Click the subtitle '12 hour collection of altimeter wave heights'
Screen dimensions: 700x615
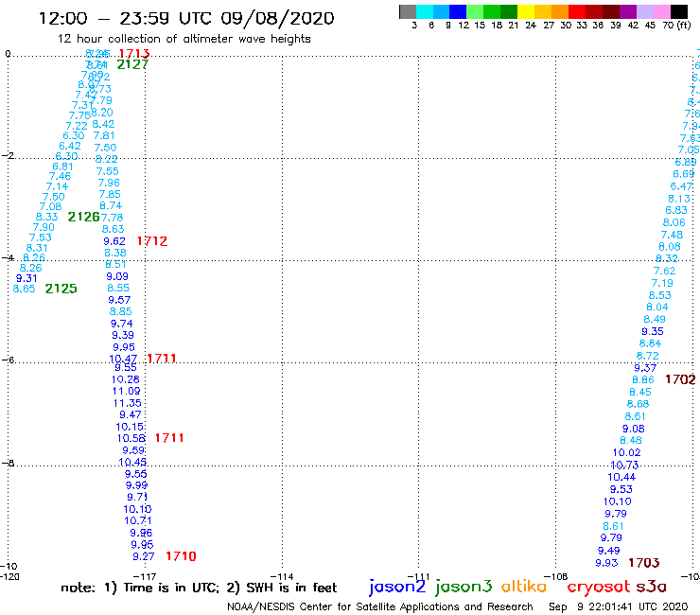point(184,39)
